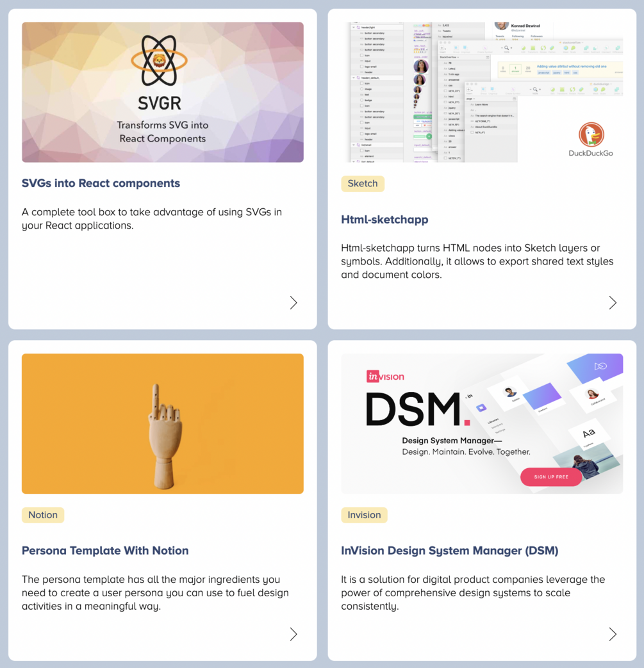644x668 pixels.
Task: Select the Sketch tag
Action: point(363,184)
